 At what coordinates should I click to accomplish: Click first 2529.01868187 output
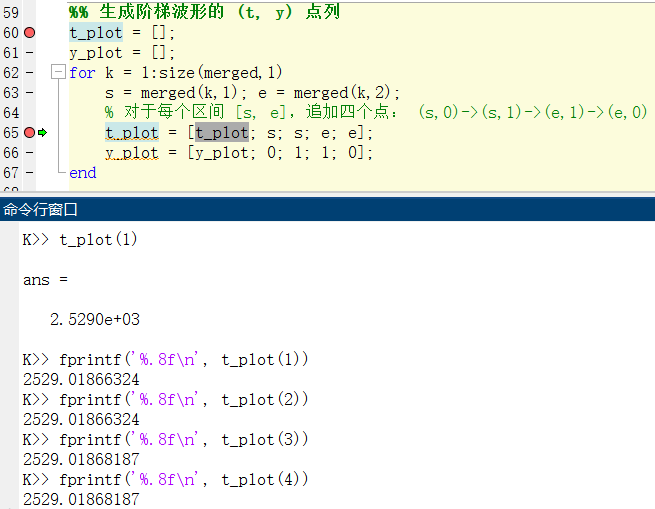tap(81, 460)
